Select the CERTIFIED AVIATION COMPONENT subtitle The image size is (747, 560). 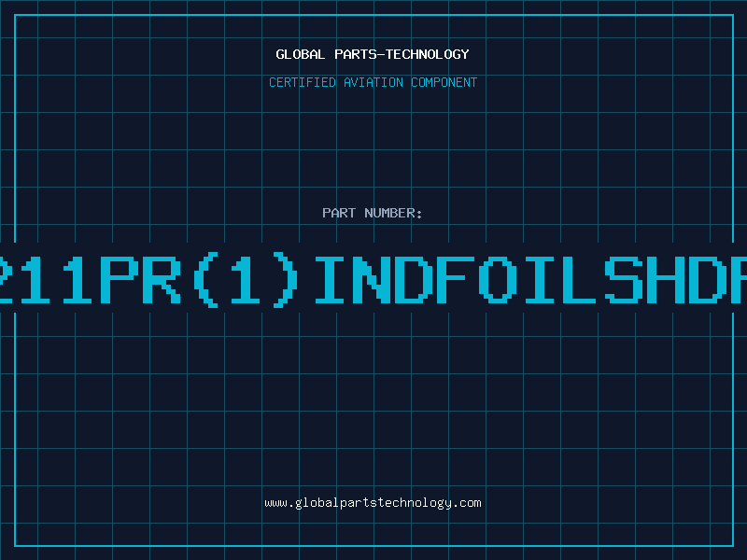[373, 82]
